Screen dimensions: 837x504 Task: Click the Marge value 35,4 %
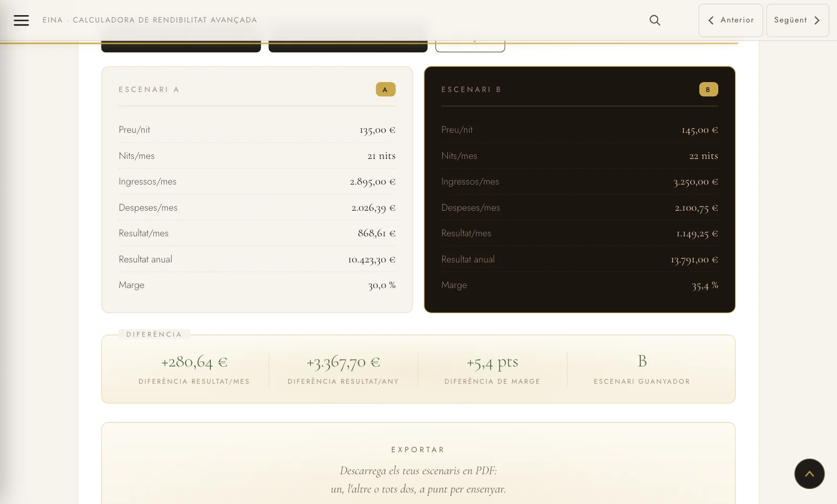pyautogui.click(x=705, y=285)
